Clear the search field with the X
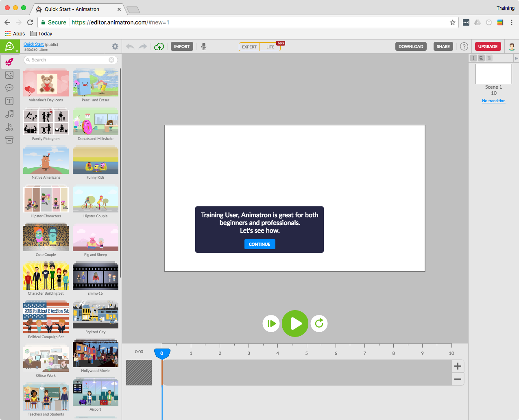 (112, 59)
